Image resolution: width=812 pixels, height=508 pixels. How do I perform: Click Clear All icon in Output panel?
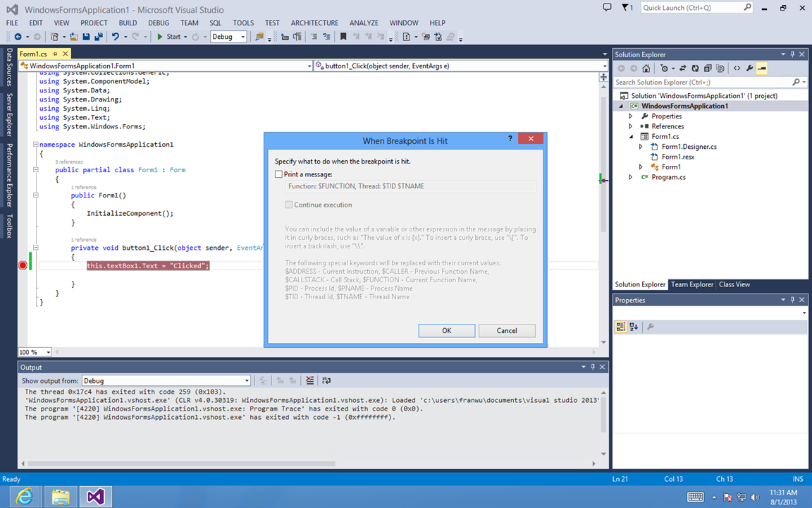point(310,380)
